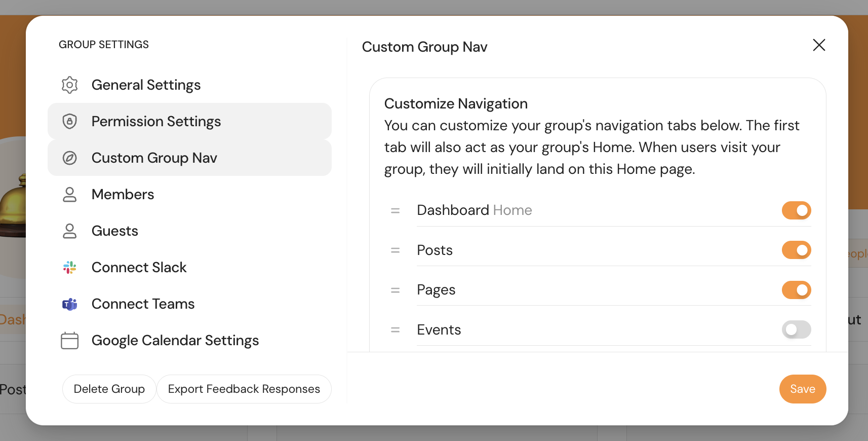Click the Microsoft Teams logo icon
This screenshot has height=441, width=868.
[70, 304]
